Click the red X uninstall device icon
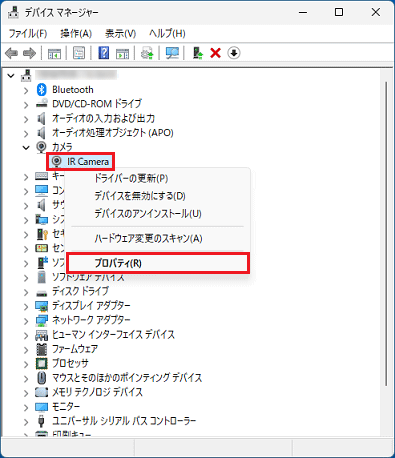This screenshot has width=395, height=458. 216,53
